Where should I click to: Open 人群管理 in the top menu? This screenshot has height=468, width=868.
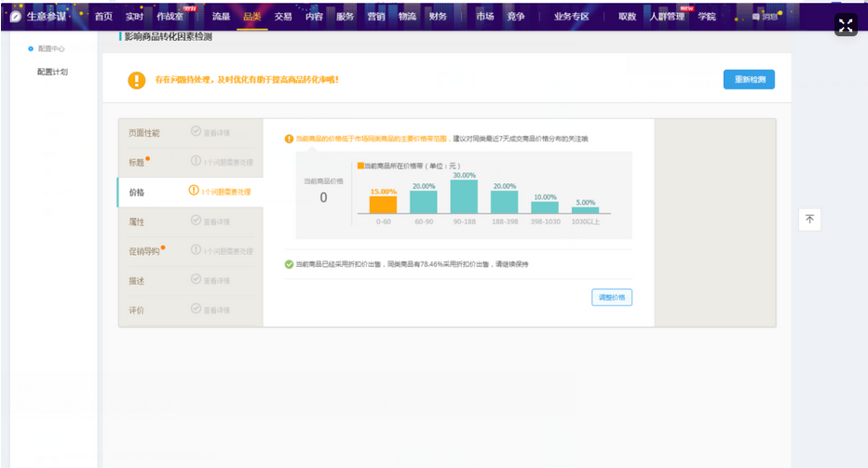(666, 17)
